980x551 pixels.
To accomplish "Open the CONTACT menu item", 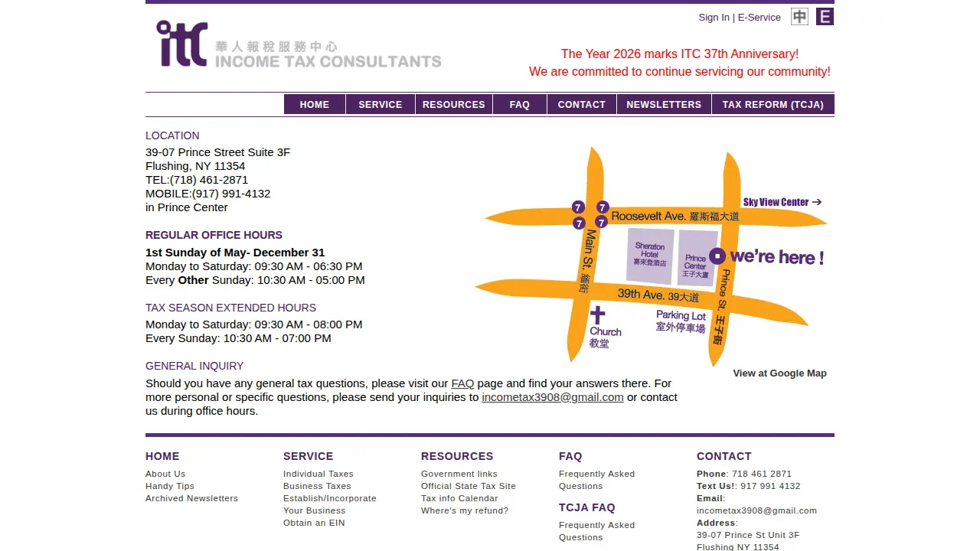I will point(582,104).
